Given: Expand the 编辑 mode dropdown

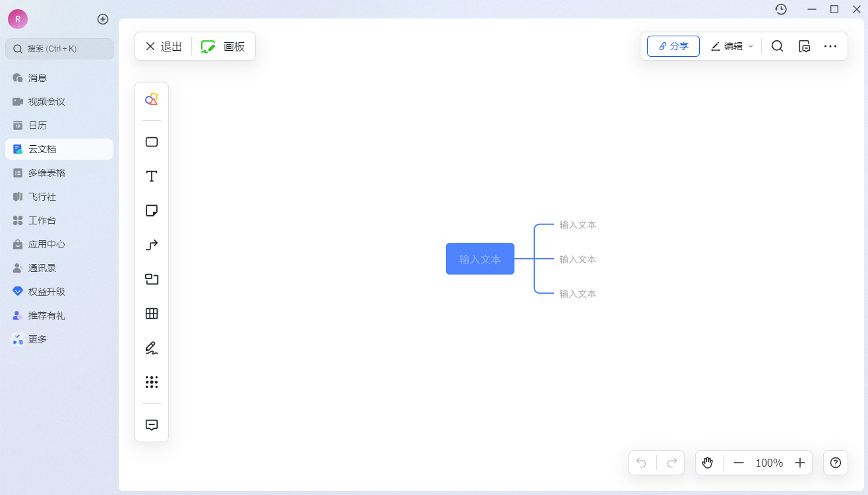Looking at the screenshot, I should [731, 46].
